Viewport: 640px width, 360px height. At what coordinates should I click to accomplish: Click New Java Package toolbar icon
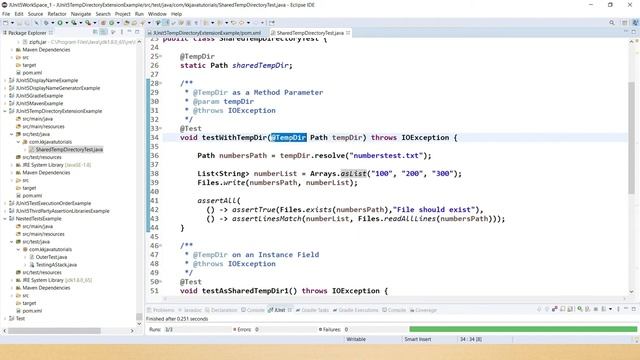coord(103,23)
